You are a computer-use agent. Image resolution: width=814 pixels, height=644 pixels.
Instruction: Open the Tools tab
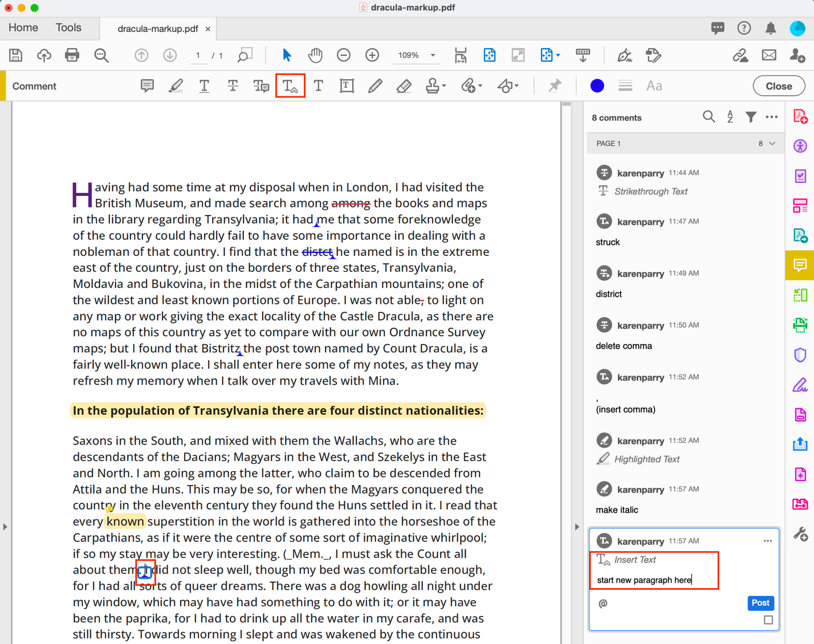pos(68,28)
